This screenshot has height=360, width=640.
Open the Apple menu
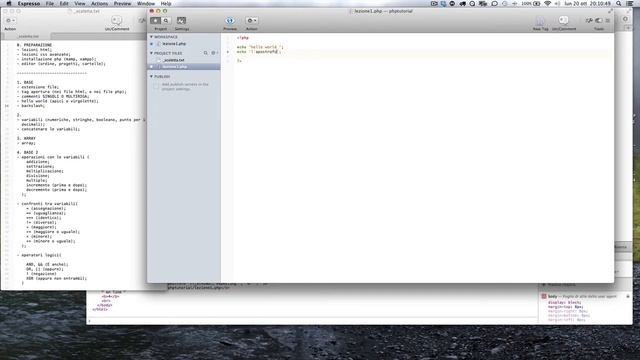9,3
